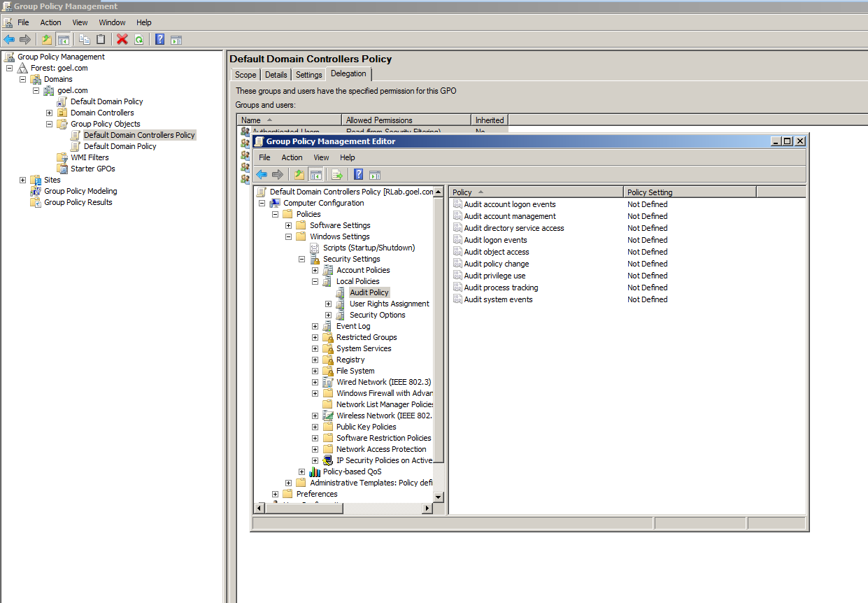The image size is (868, 603).
Task: Expand Account Policies node
Action: click(x=315, y=270)
